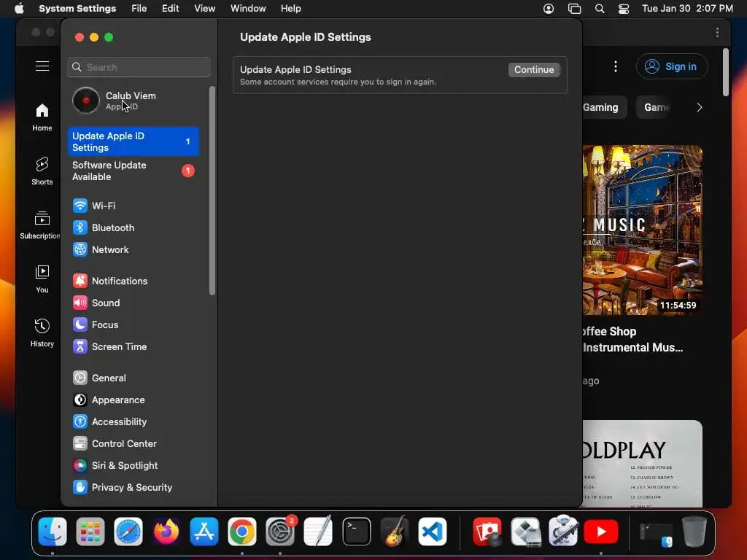Open Software Update Available item
This screenshot has width=747, height=560.
[133, 171]
